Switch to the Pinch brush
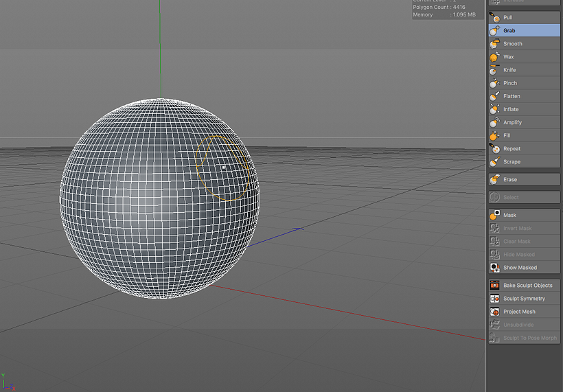The image size is (563, 392). coord(524,83)
